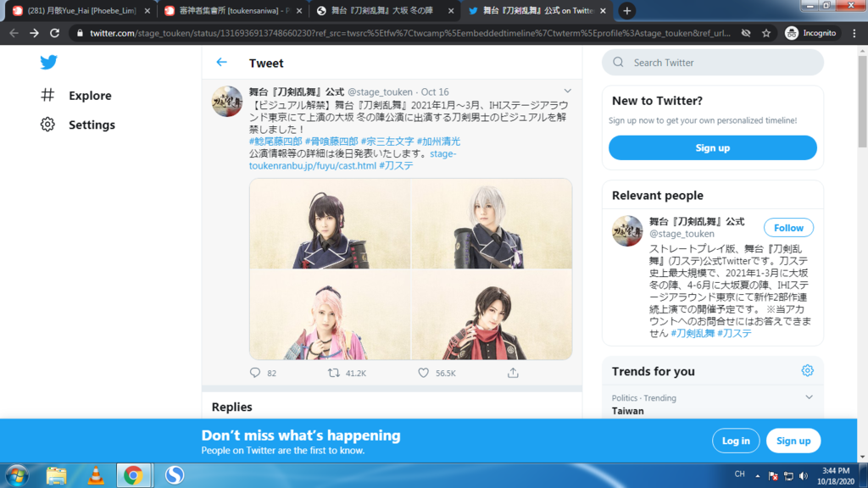Image resolution: width=868 pixels, height=488 pixels.
Task: Open the @stage_touken handle in tweet
Action: click(380, 91)
